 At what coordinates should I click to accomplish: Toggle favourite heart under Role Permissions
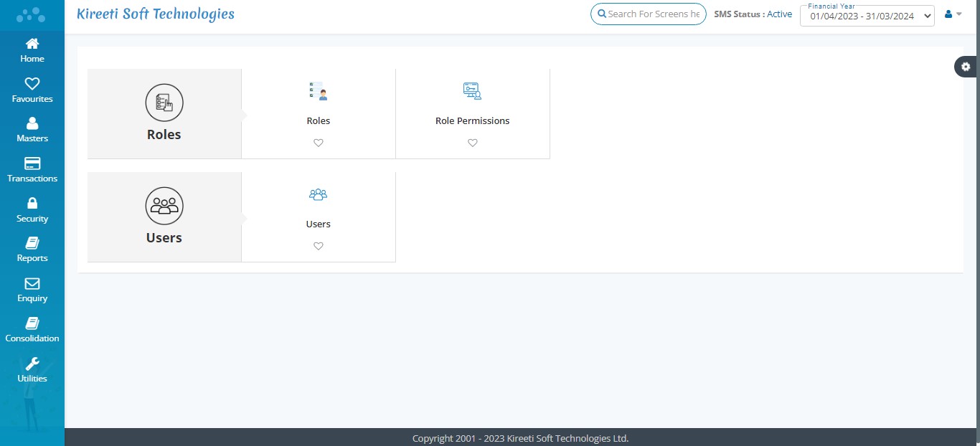[x=473, y=143]
